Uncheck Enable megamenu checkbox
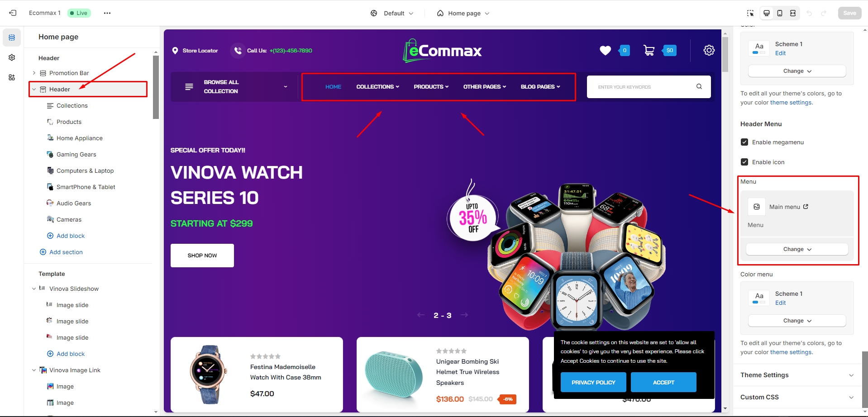The height and width of the screenshot is (417, 868). tap(744, 142)
